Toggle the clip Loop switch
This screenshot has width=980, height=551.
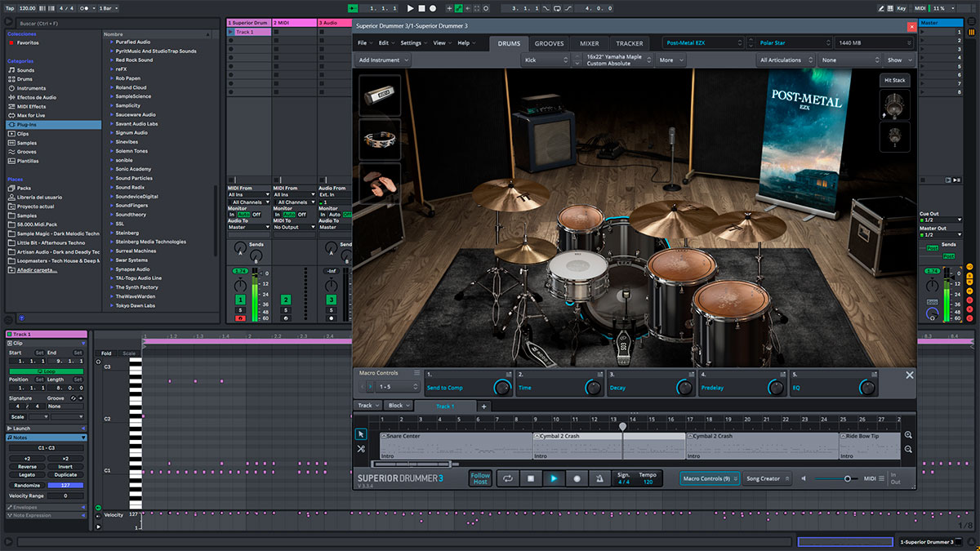pos(48,371)
